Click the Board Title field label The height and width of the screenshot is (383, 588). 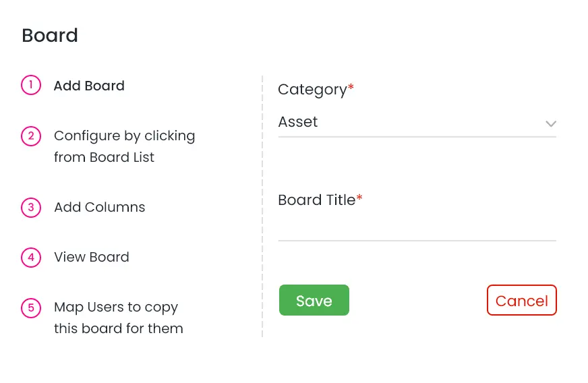click(316, 200)
